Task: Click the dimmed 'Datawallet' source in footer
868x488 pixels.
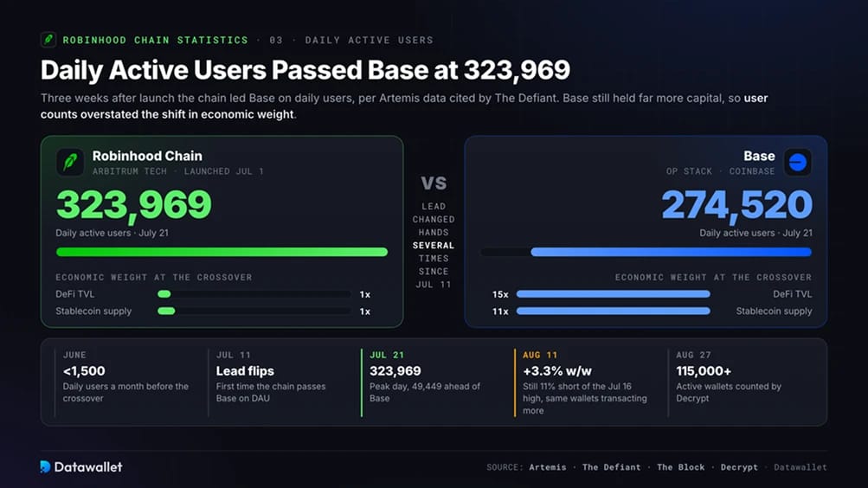Action: tap(800, 467)
